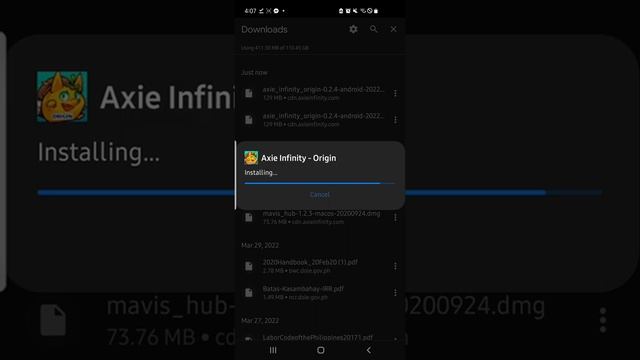Open Batas-Kasambahay-IRR.pdf file

(320, 293)
